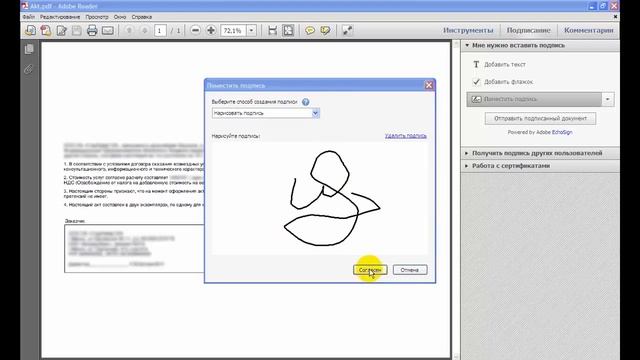Click the Email envelope toolbar icon
The image size is (640, 360).
pyautogui.click(x=108, y=30)
